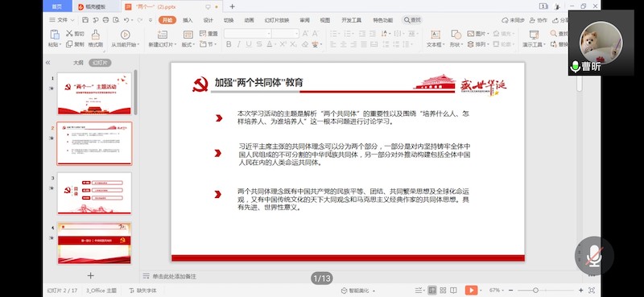Click the add notes (单击此处添加备注) field
The image size is (644, 297).
pos(175,276)
